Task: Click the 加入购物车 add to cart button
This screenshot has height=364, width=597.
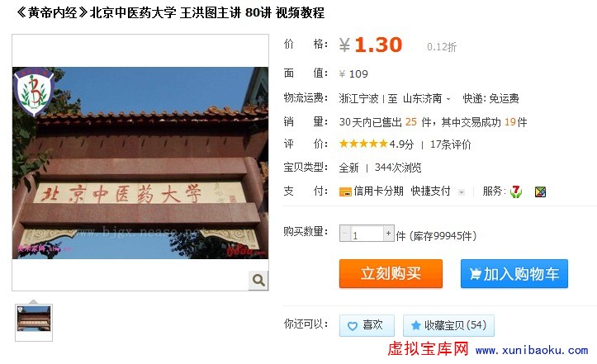Action: [514, 273]
